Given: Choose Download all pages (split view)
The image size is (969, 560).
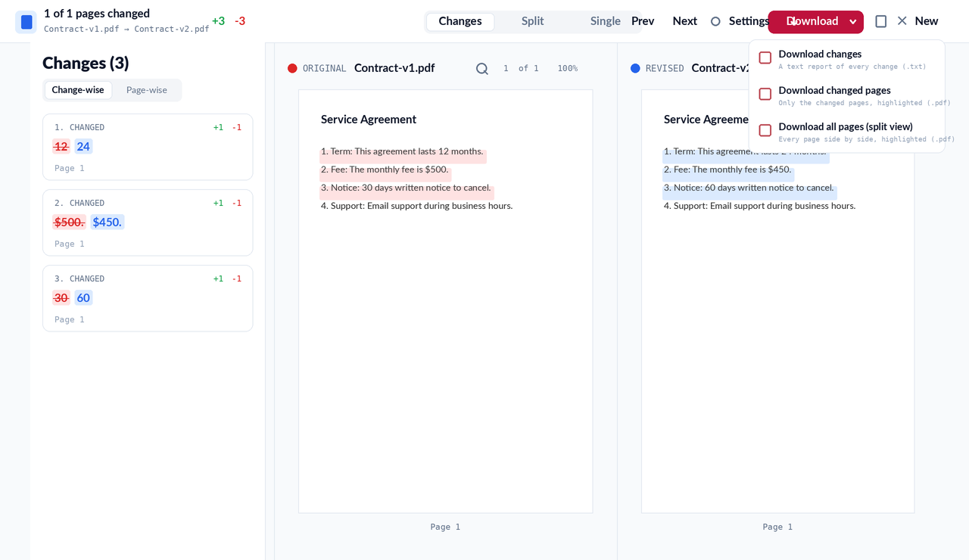Looking at the screenshot, I should click(x=846, y=132).
